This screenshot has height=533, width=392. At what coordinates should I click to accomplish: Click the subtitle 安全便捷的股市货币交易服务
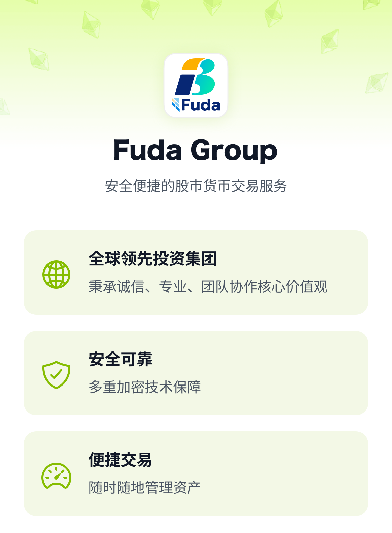196,186
